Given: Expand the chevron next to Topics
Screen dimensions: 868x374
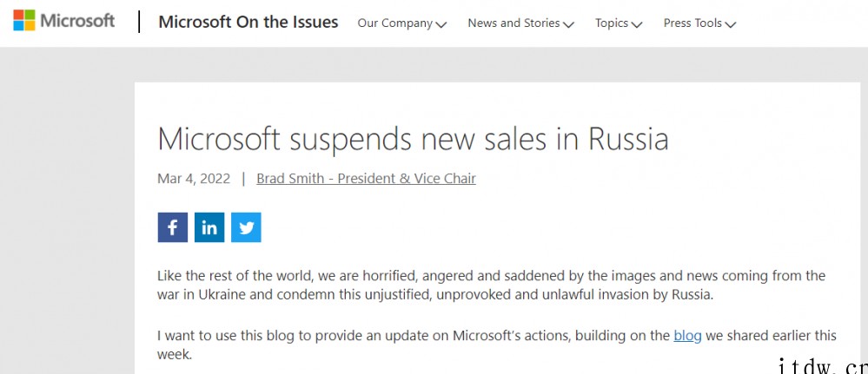Looking at the screenshot, I should 637,24.
